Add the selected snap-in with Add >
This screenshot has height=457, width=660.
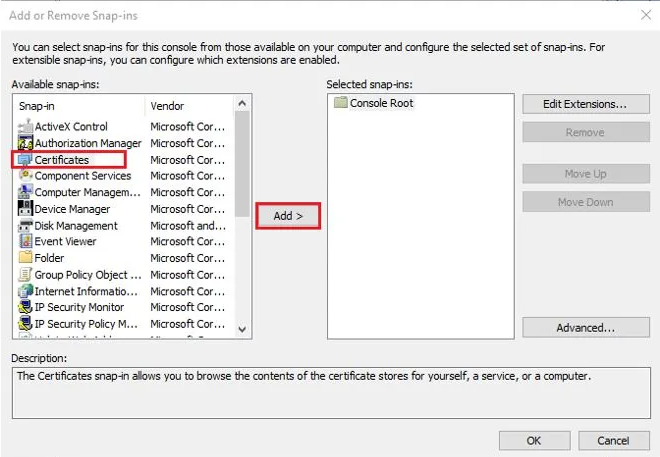288,216
